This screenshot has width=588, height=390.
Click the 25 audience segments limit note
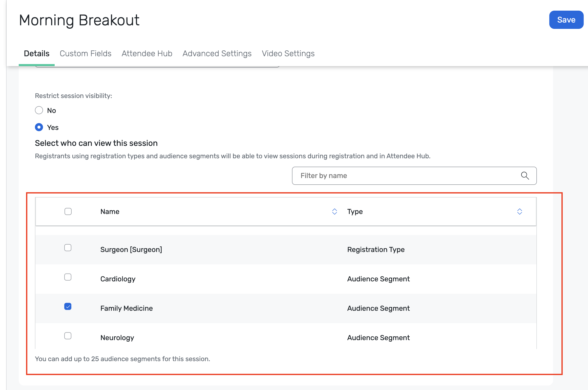(x=122, y=359)
